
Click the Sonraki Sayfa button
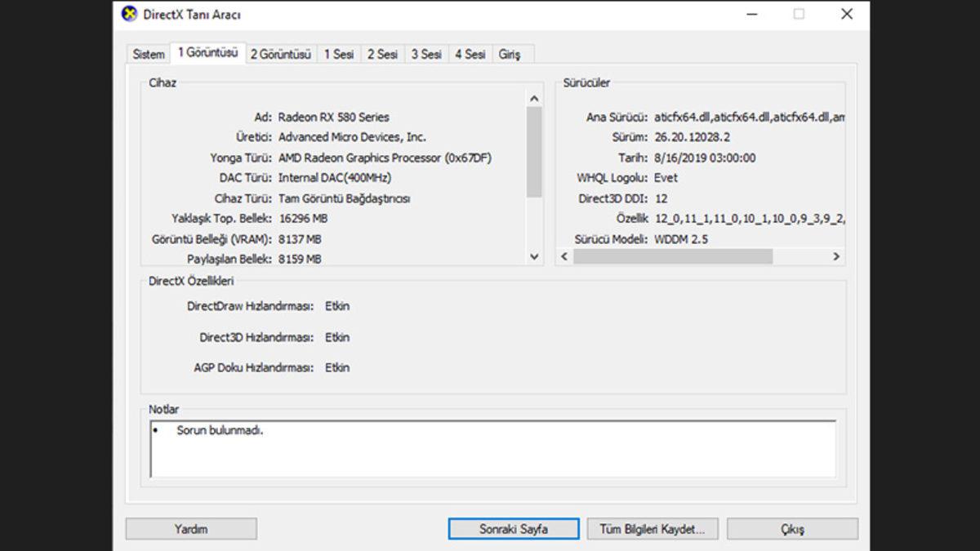click(x=514, y=529)
